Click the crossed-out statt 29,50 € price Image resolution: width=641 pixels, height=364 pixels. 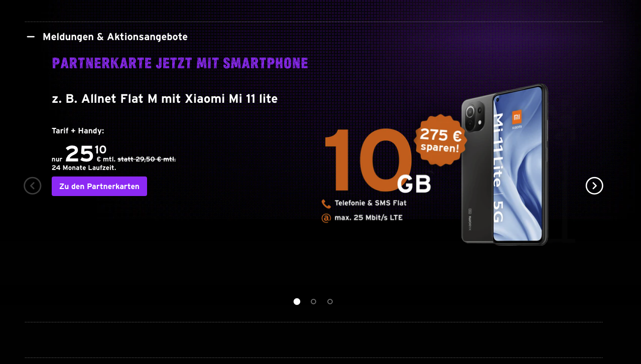point(147,159)
